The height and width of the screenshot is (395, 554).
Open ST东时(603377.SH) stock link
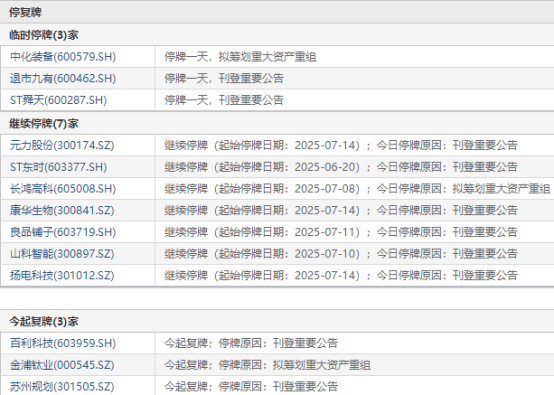[58, 167]
